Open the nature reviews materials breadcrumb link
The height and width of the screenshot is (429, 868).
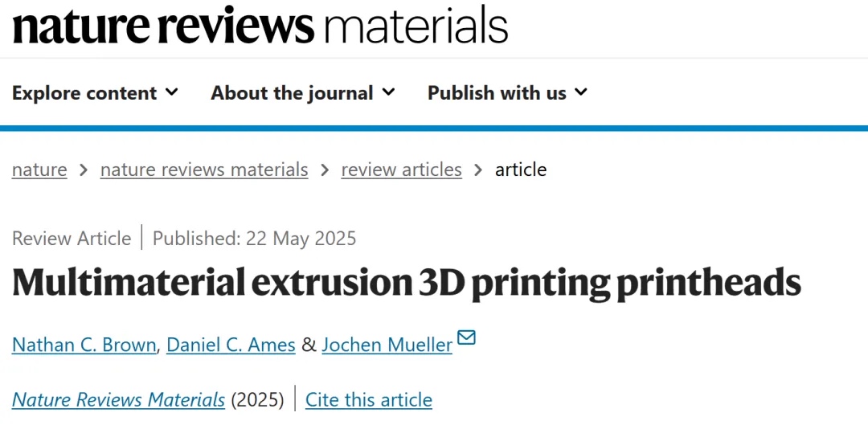click(x=204, y=170)
